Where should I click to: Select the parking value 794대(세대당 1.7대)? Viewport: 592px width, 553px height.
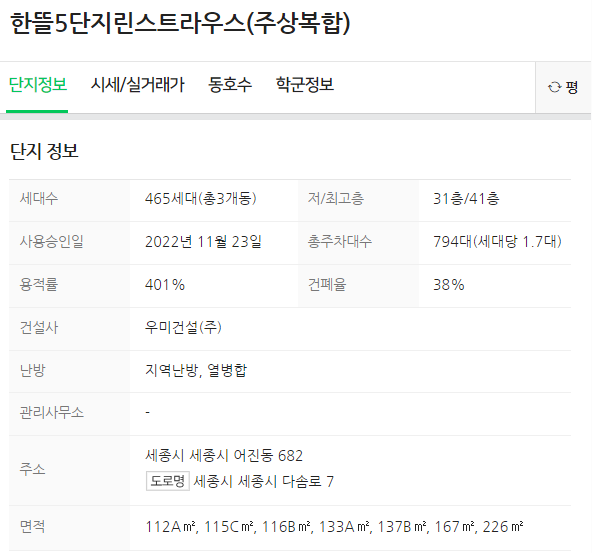498,242
